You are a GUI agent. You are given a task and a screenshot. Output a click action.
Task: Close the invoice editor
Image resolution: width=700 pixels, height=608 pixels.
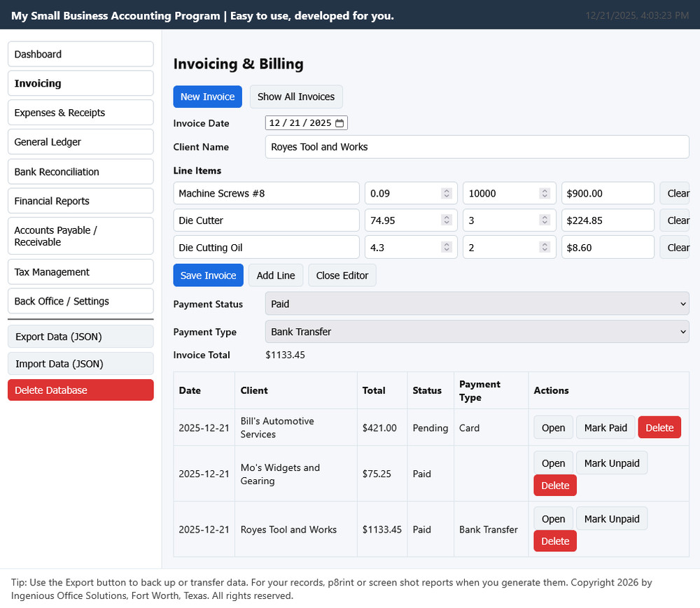(x=342, y=275)
